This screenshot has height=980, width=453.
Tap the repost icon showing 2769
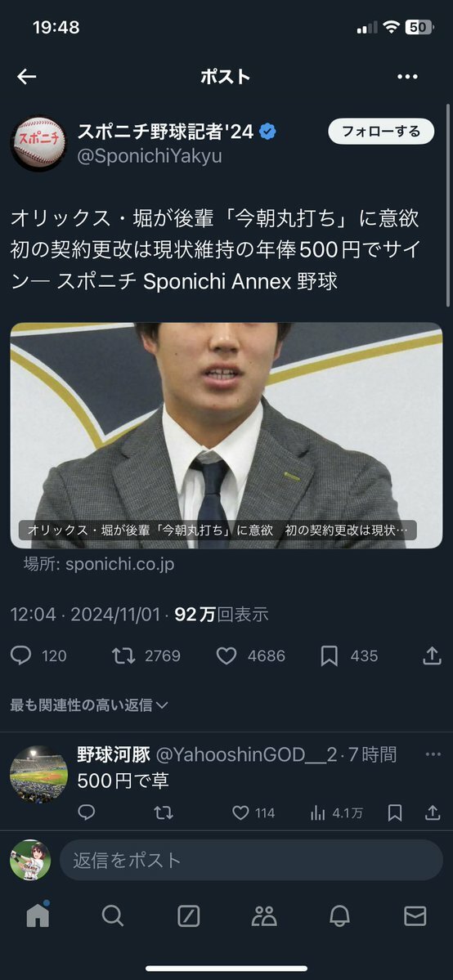(x=123, y=656)
